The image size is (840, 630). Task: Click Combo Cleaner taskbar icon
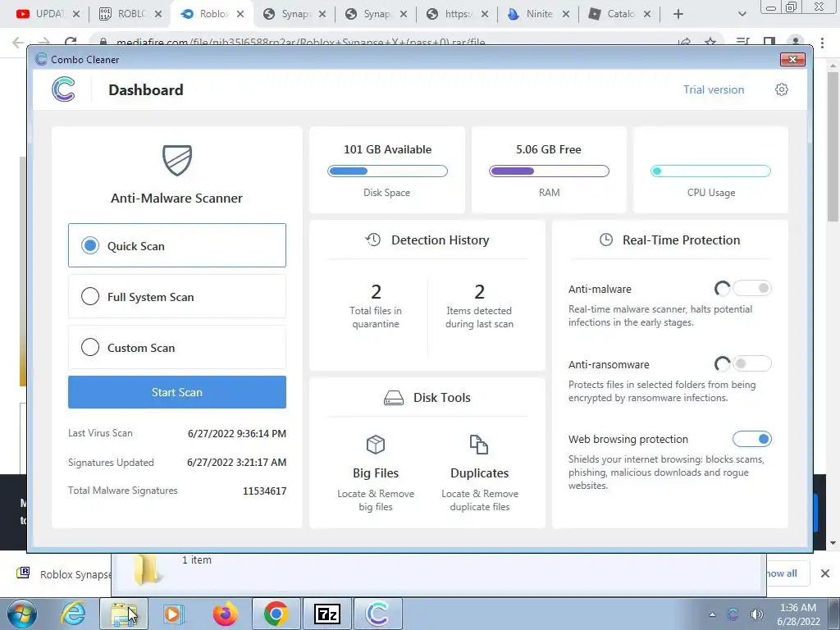377,614
